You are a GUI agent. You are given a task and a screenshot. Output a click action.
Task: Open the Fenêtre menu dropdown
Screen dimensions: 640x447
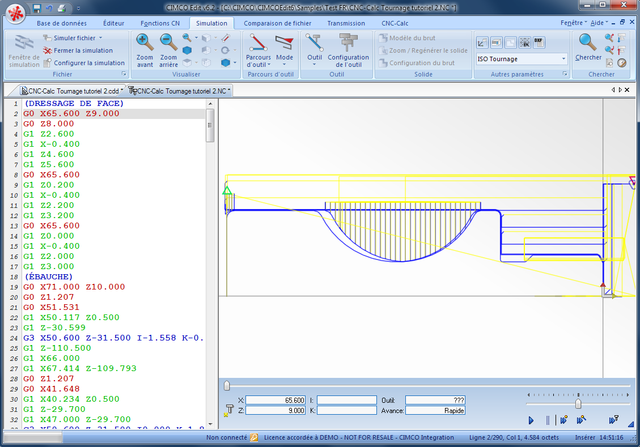573,23
